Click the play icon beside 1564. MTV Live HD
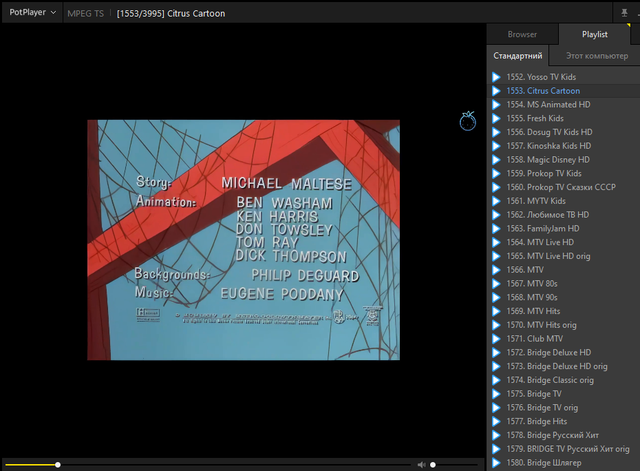640x471 pixels. coord(496,242)
